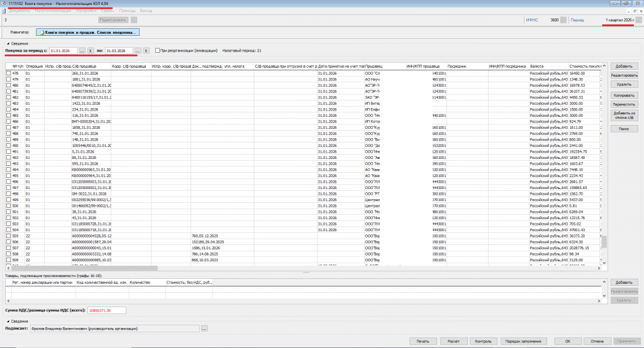The image size is (644, 348).
Task: Click Подписант field Фролов Владимир Валентинович
Action: [114, 329]
